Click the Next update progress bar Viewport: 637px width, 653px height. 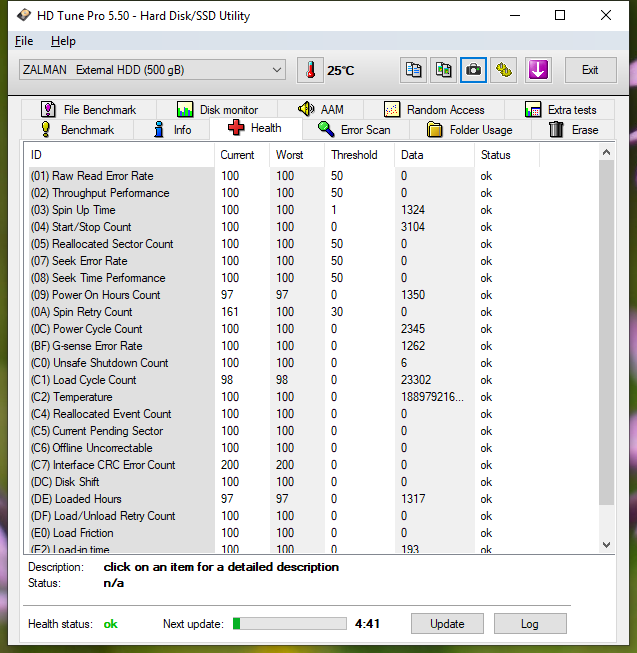click(x=290, y=623)
